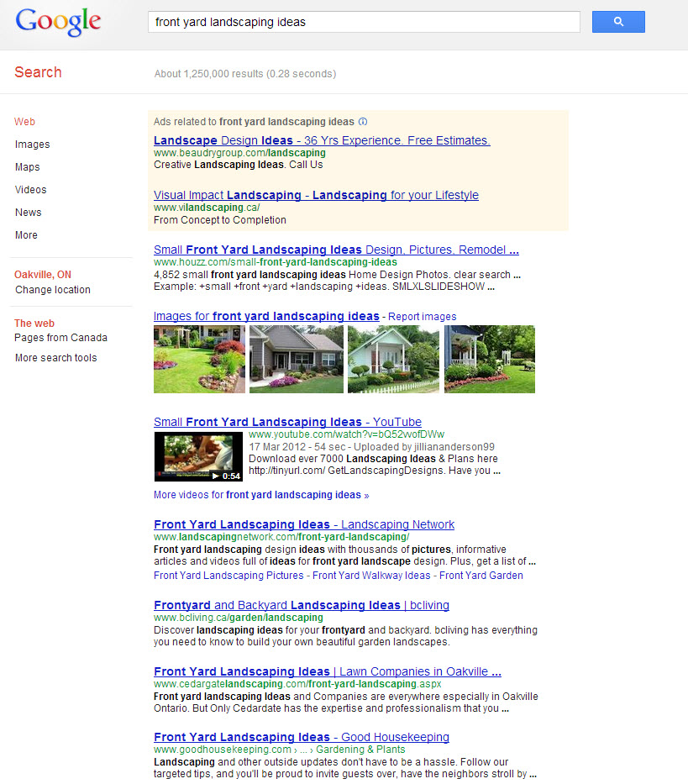
Task: Open Houzz Small Front Yard Landscaping result
Action: point(336,250)
